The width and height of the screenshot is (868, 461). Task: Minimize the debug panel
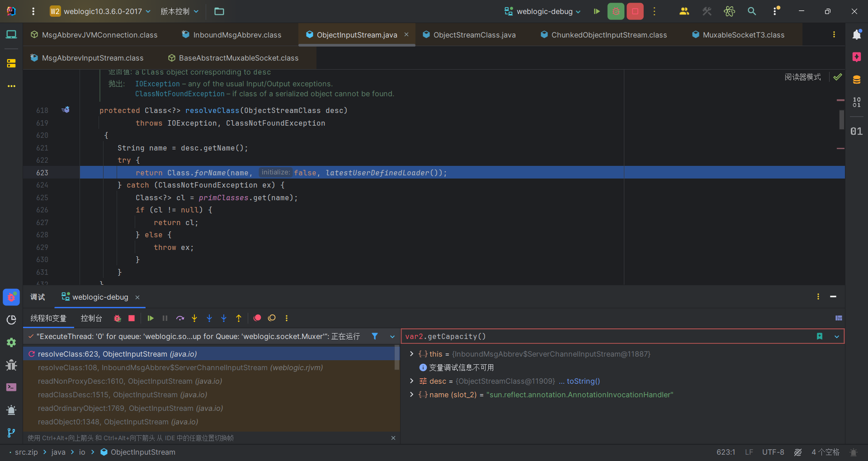click(x=833, y=296)
